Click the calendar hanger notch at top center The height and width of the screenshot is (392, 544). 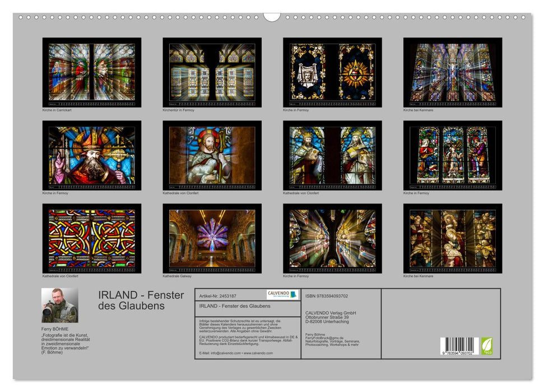[x=272, y=17]
